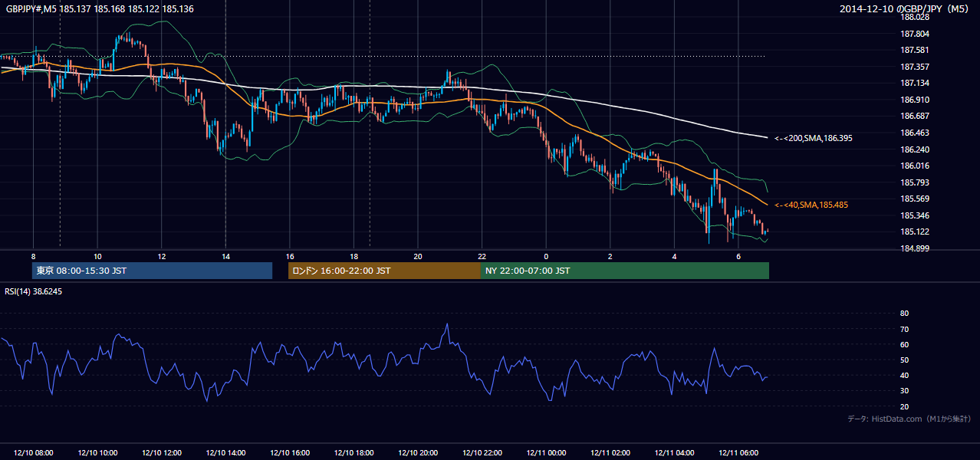
Task: Click hour label 4 under price chart
Action: [x=674, y=256]
